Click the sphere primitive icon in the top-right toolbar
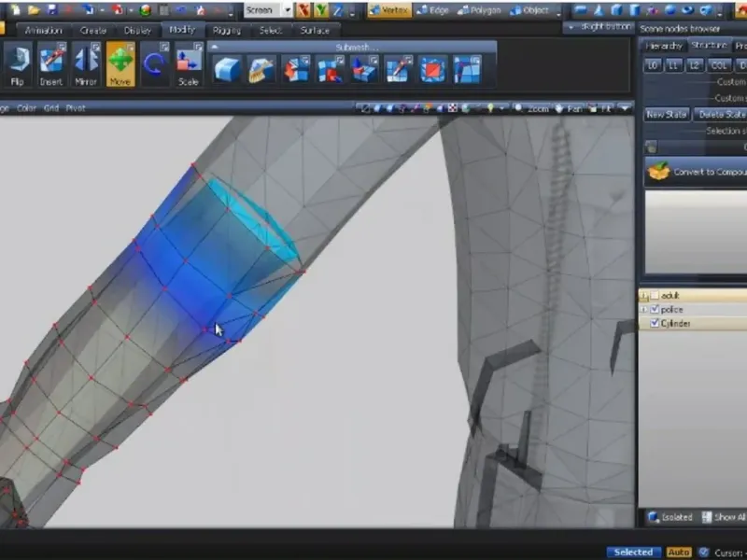This screenshot has width=747, height=560. click(x=669, y=9)
